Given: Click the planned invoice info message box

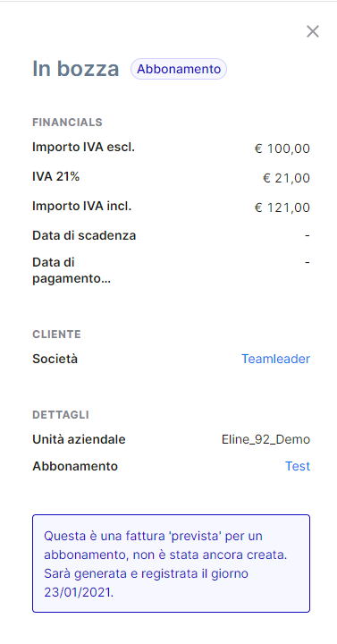Looking at the screenshot, I should click(171, 563).
